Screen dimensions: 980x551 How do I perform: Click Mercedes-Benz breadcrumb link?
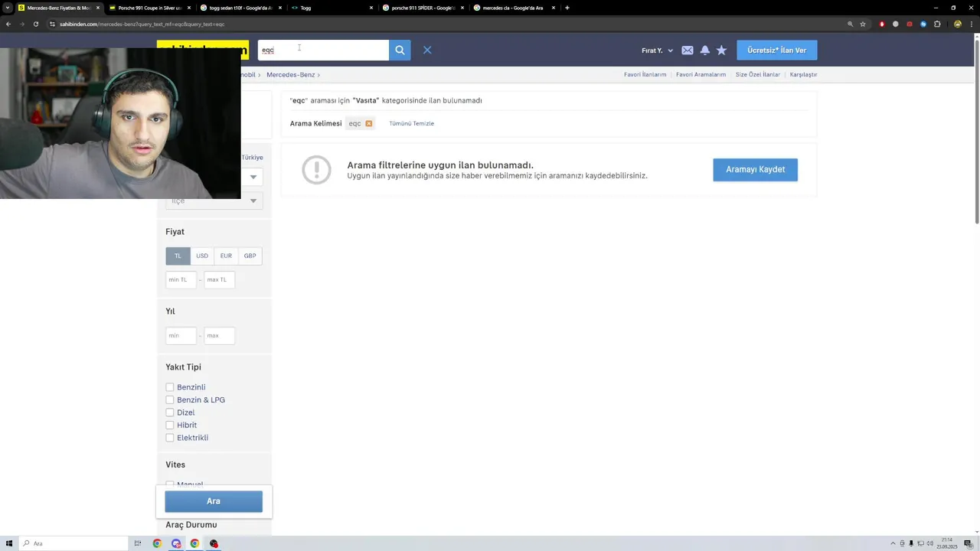(x=290, y=75)
